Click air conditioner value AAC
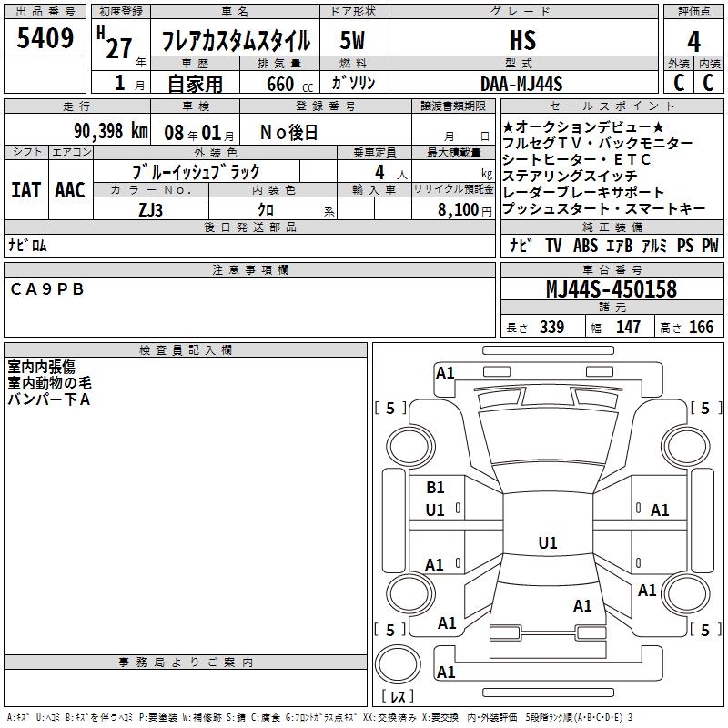 (70, 190)
